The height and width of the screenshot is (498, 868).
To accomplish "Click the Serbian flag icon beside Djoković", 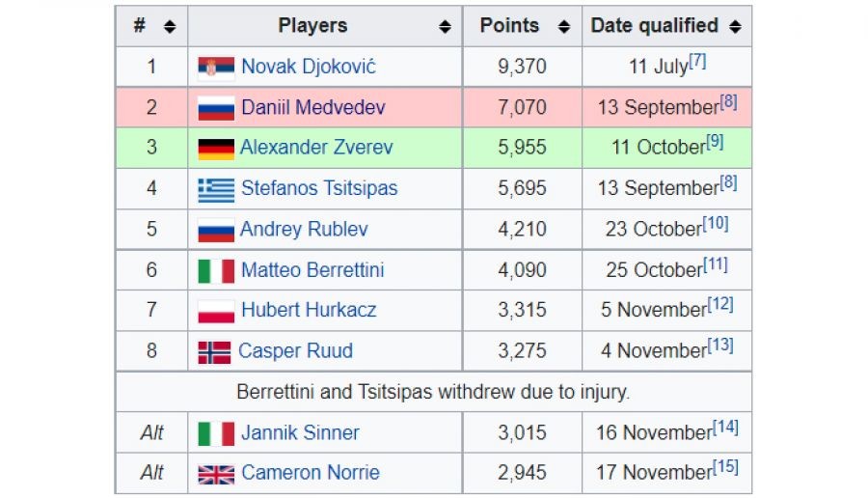I will (x=216, y=67).
